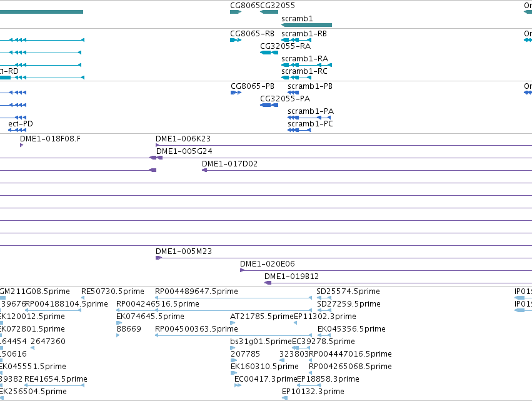Click the 2647360 EST label

(48, 342)
